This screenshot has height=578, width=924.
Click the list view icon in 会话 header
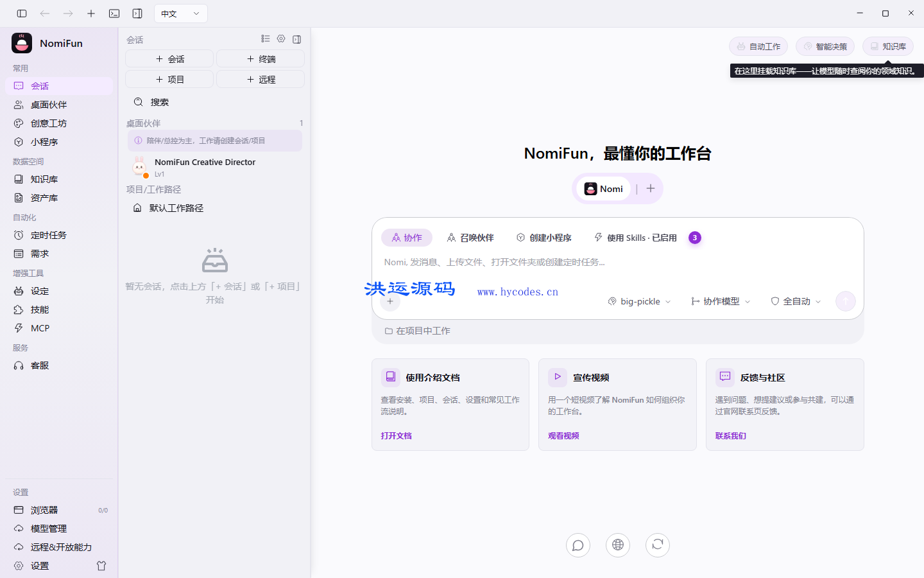pos(266,39)
